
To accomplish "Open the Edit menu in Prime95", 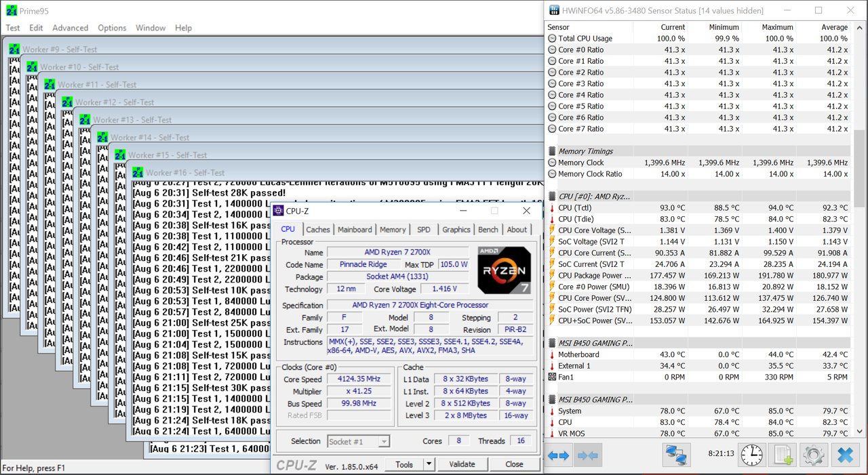I will tap(36, 28).
